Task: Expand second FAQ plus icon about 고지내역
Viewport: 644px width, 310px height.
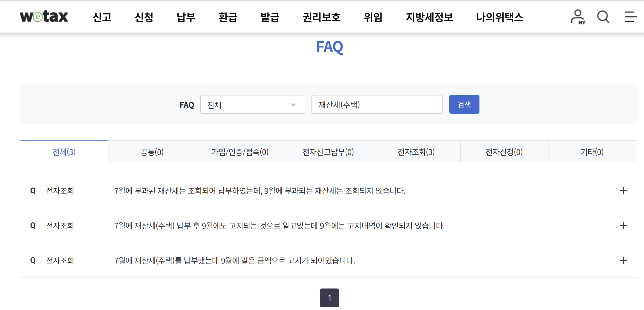Action: click(x=623, y=226)
